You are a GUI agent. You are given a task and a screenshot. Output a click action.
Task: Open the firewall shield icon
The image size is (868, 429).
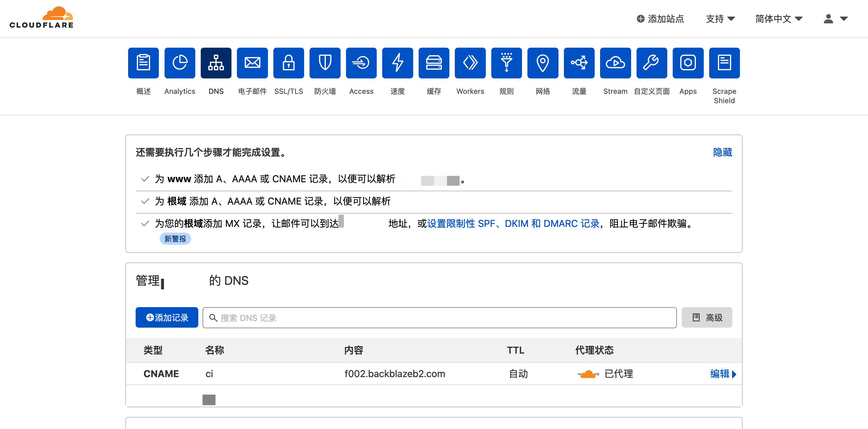click(x=325, y=63)
